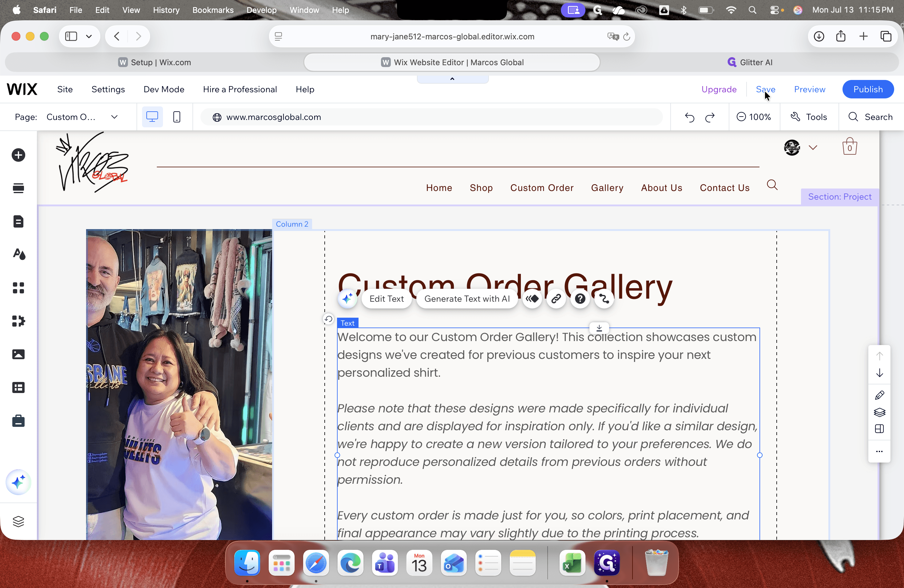Open the Layers icon at sidebar bottom
The width and height of the screenshot is (904, 588).
[18, 522]
